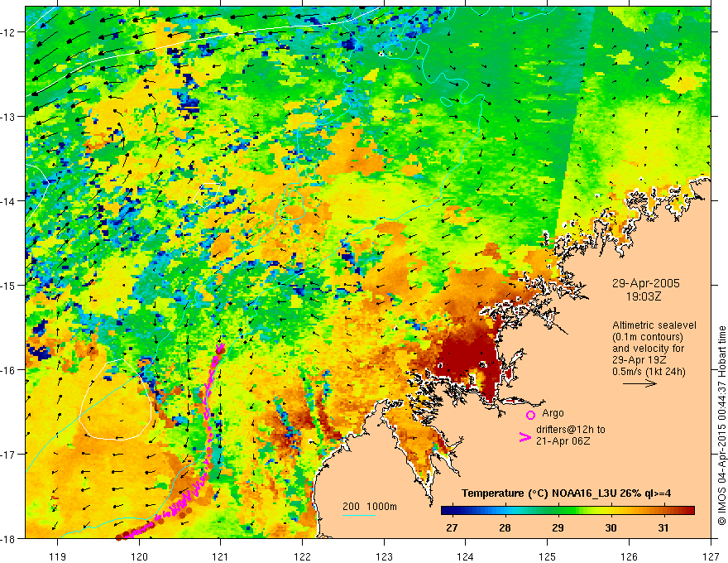
Task: Click latitude axis label -14
Action: tap(8, 201)
